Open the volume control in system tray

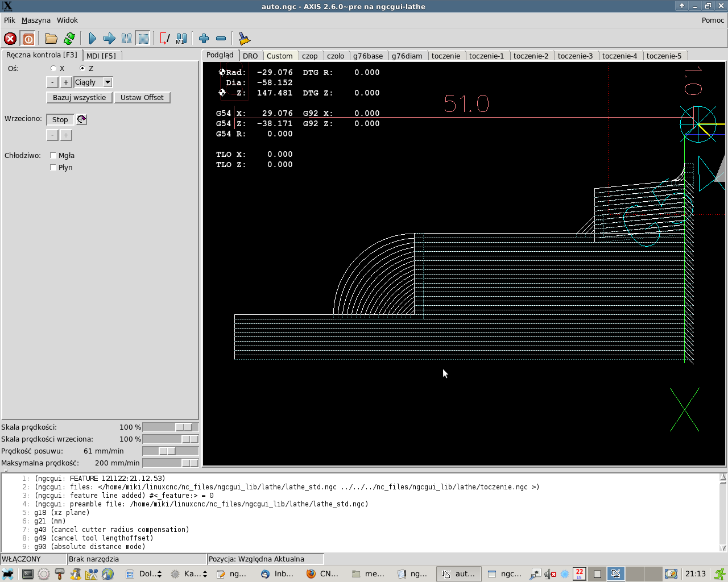coord(549,574)
